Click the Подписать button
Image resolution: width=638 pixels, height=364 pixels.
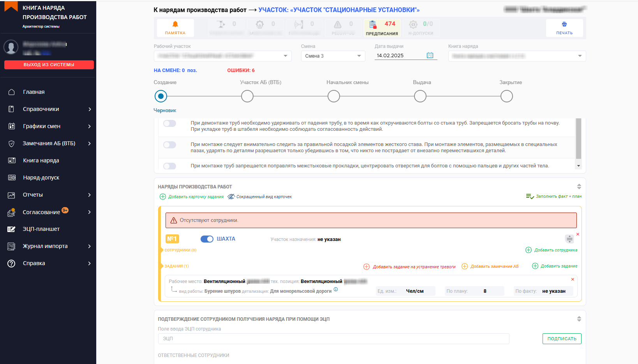(x=562, y=339)
